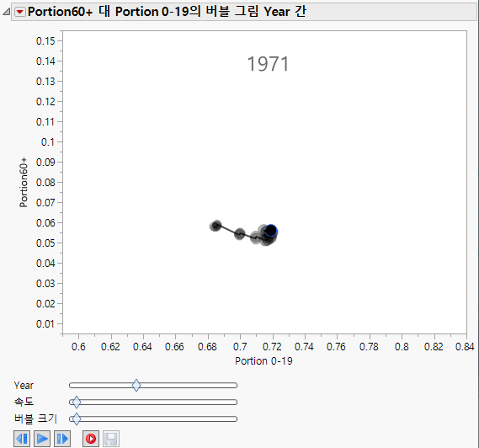Screen dimensions: 479x448
Task: Click the trail bubble near 0.7
Action: click(240, 234)
